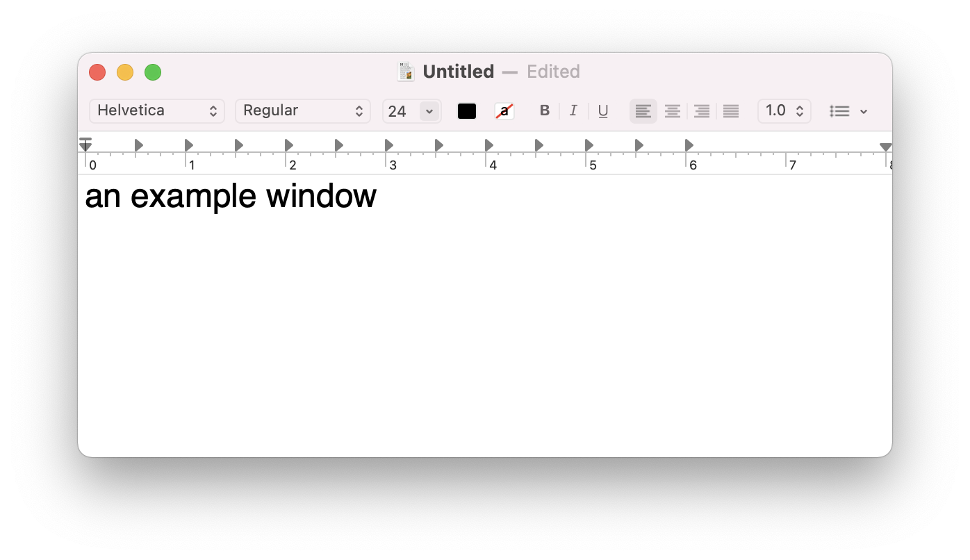
Task: Open the Regular typeface style dropdown
Action: [x=303, y=111]
